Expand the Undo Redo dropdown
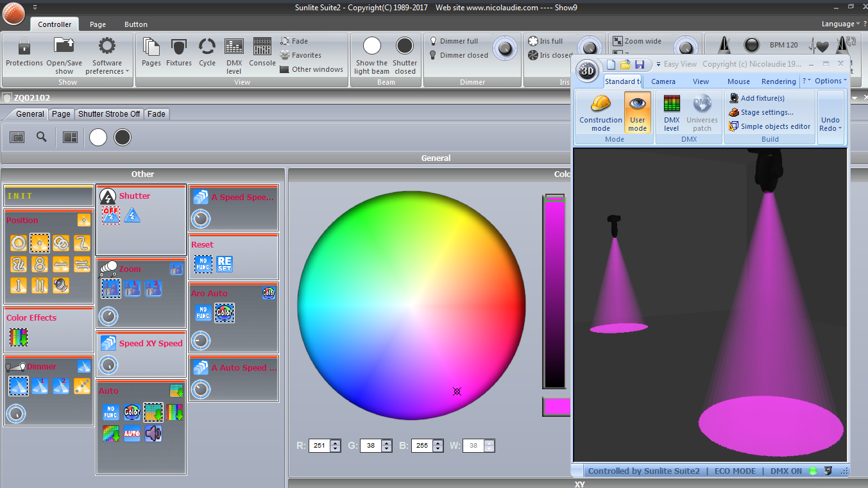 [x=830, y=124]
